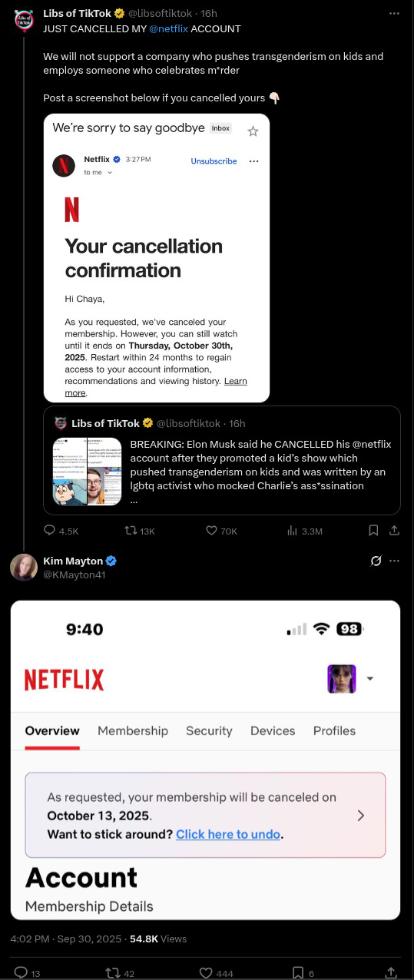The height and width of the screenshot is (980, 414).
Task: Open the Netflix cancellation email image
Action: pyautogui.click(x=157, y=258)
